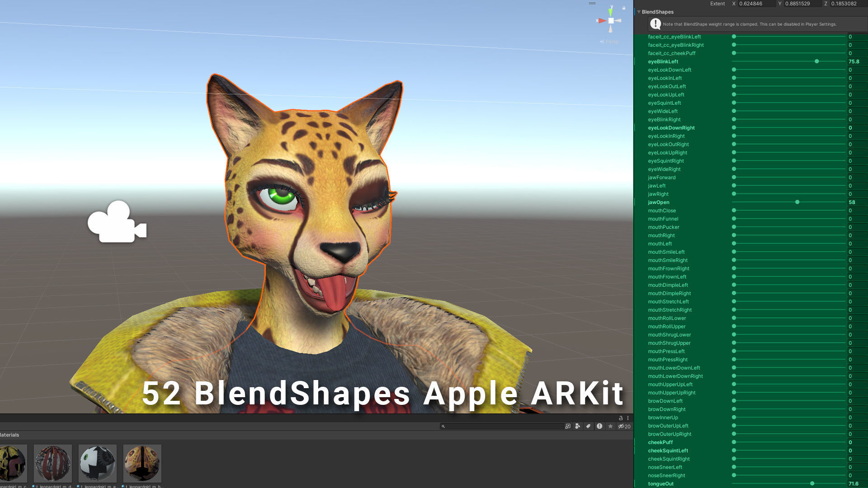Select the t_leopardgirl_m_e eye material thumbnail
Screen dimensions: 868x488
click(x=98, y=463)
